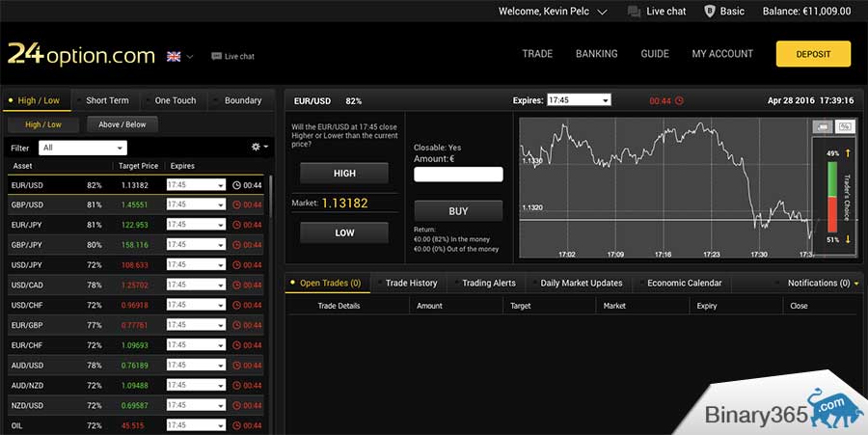Click the HIGH option button
868x435 pixels.
(344, 174)
